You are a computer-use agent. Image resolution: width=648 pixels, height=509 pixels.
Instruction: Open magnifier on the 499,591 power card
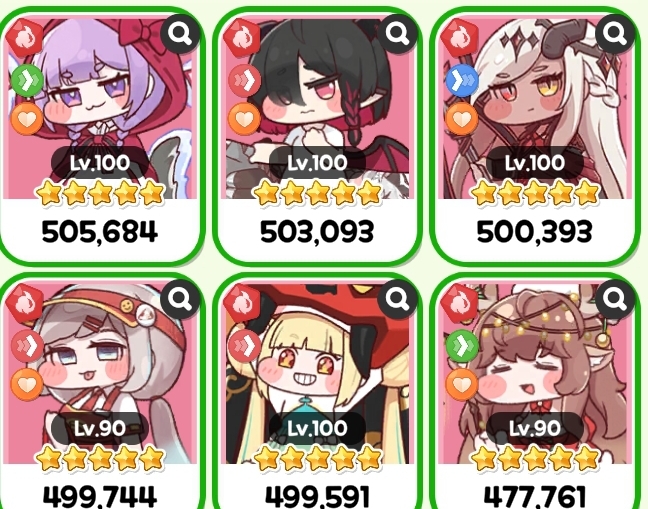[398, 299]
